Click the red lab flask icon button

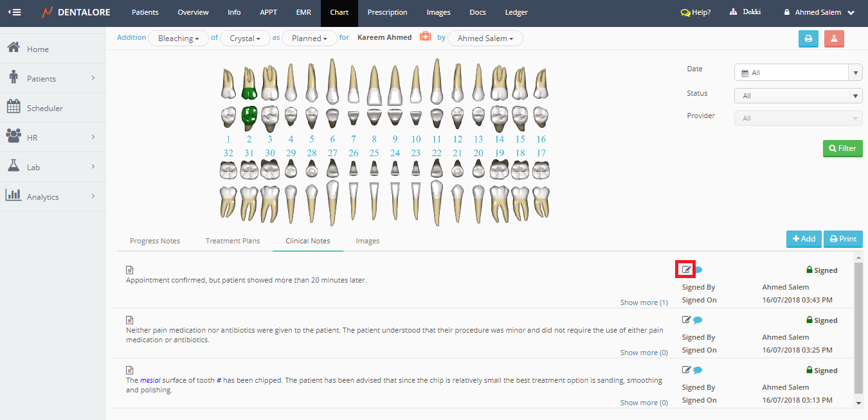(x=834, y=39)
